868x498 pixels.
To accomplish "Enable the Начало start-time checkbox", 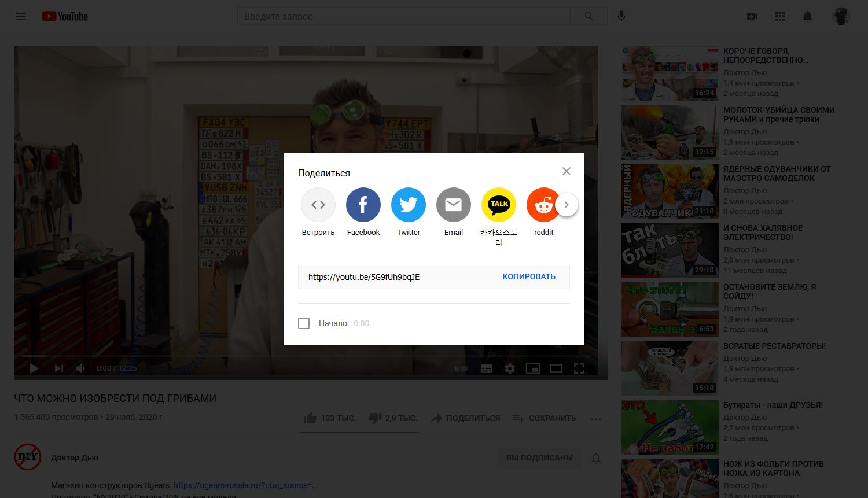I will pyautogui.click(x=304, y=323).
